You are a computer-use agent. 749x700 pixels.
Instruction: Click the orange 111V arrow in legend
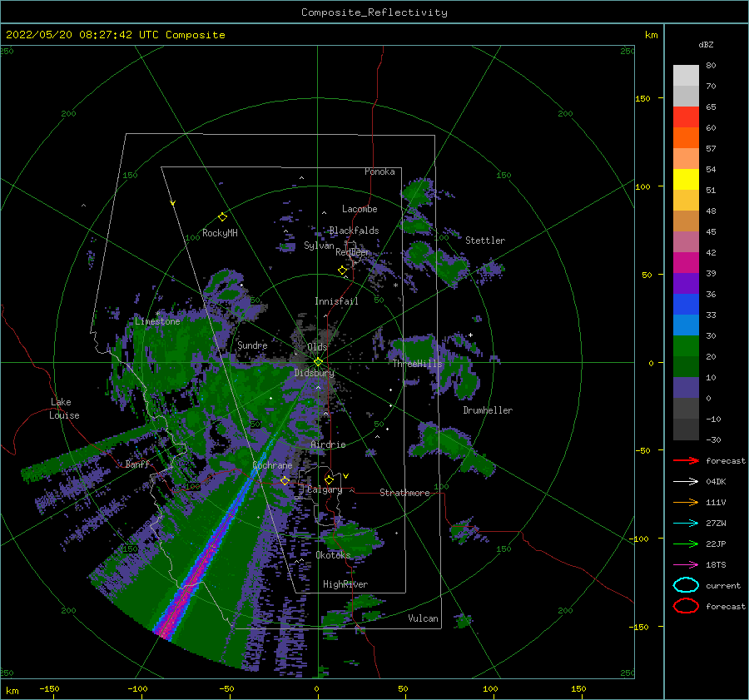[686, 502]
